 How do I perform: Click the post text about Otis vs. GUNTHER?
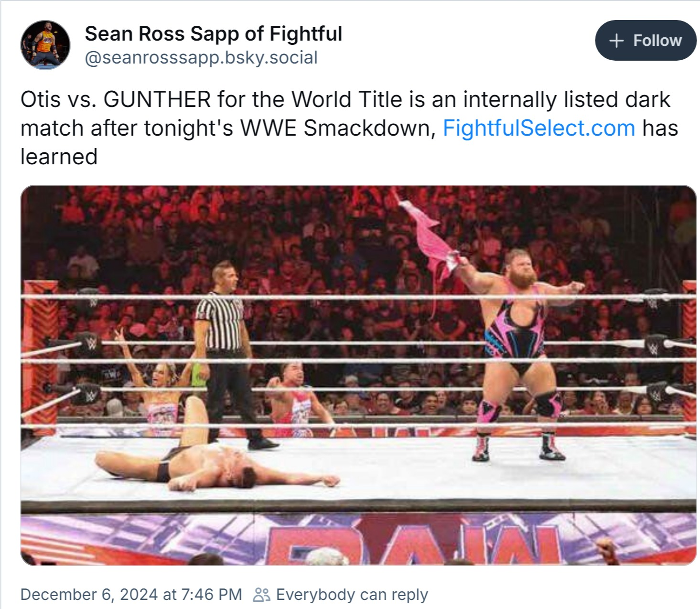coord(349,128)
